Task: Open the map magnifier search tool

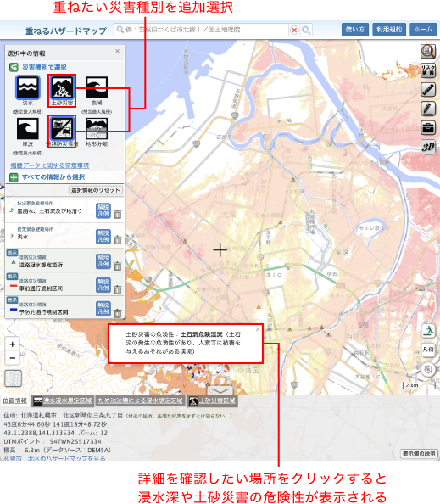Action: tap(428, 51)
